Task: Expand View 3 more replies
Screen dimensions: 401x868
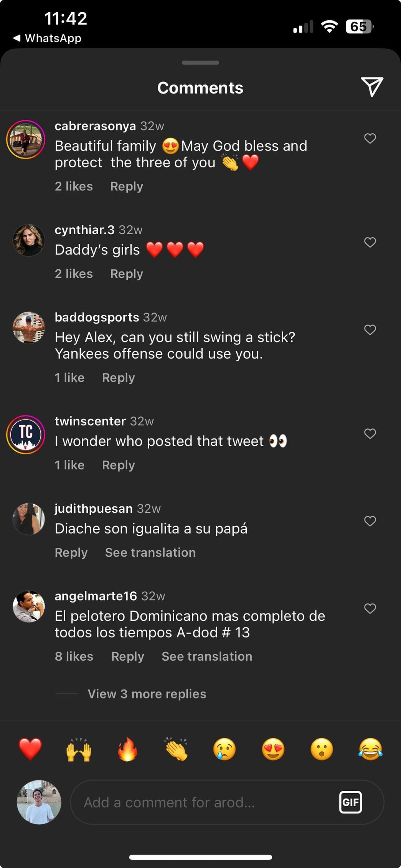Action: (147, 694)
